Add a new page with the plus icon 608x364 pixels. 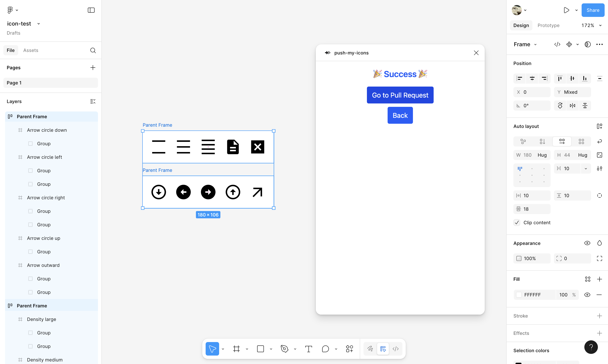(93, 67)
